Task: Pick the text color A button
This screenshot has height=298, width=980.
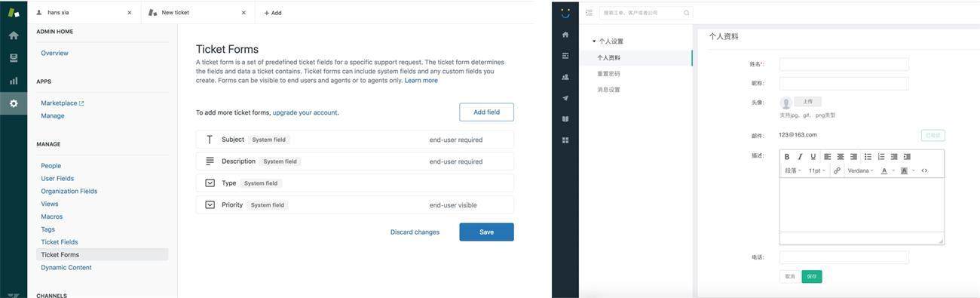Action: tap(884, 171)
